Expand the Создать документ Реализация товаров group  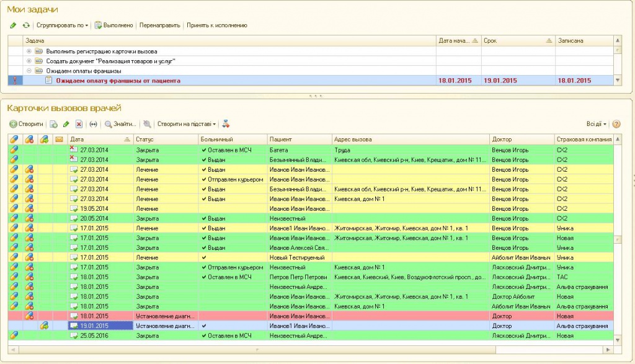click(x=29, y=61)
